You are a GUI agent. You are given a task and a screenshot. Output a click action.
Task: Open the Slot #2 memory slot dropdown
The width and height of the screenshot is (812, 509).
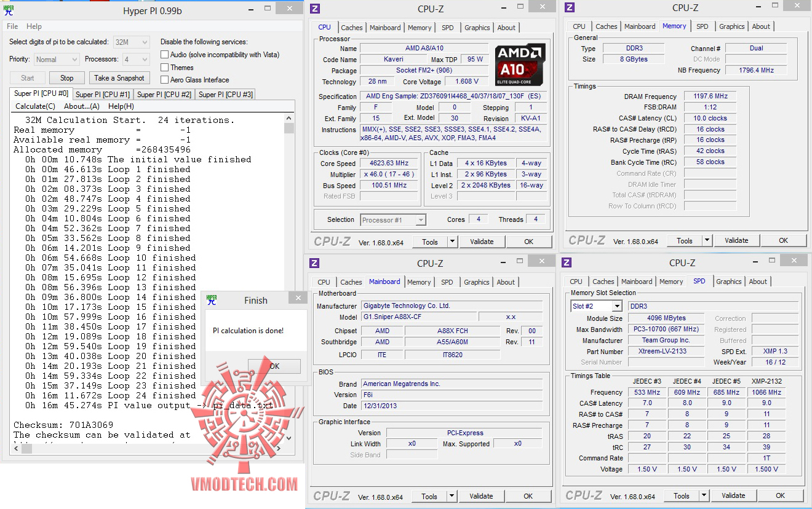pyautogui.click(x=597, y=306)
